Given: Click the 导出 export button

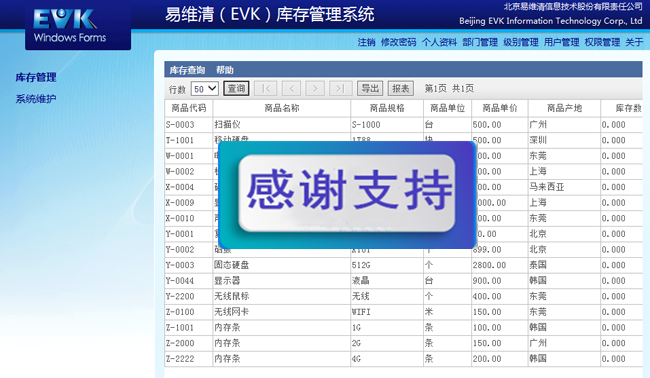Looking at the screenshot, I should click(370, 88).
